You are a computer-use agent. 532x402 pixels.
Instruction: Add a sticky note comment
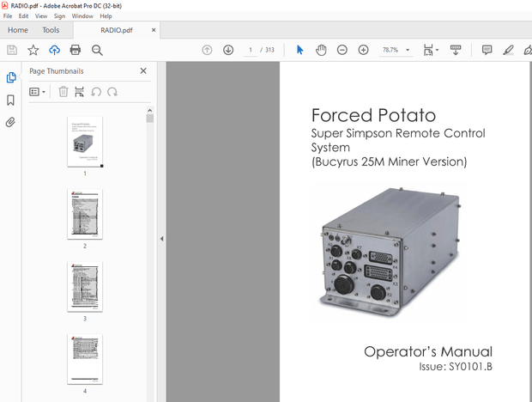[x=487, y=50]
